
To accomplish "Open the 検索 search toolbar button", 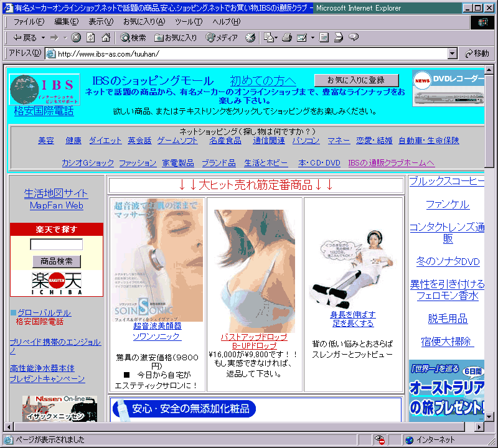I will coord(133,37).
